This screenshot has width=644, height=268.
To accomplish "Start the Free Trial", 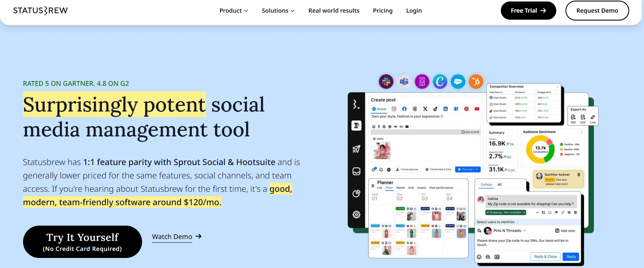I will tap(528, 10).
